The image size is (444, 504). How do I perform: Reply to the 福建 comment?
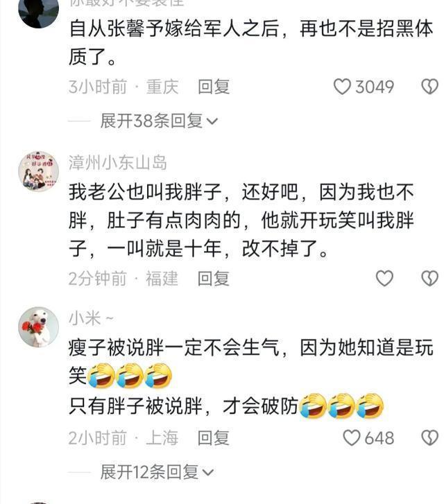tap(213, 279)
